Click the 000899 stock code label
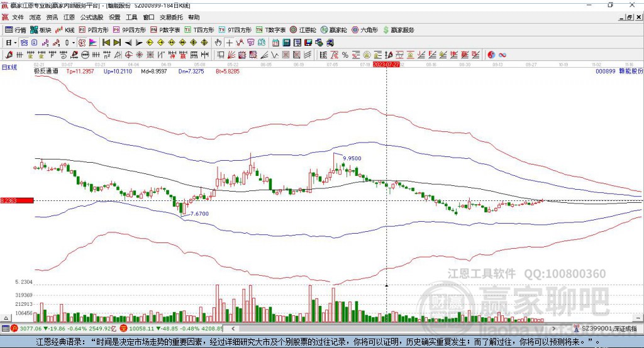 (x=606, y=71)
